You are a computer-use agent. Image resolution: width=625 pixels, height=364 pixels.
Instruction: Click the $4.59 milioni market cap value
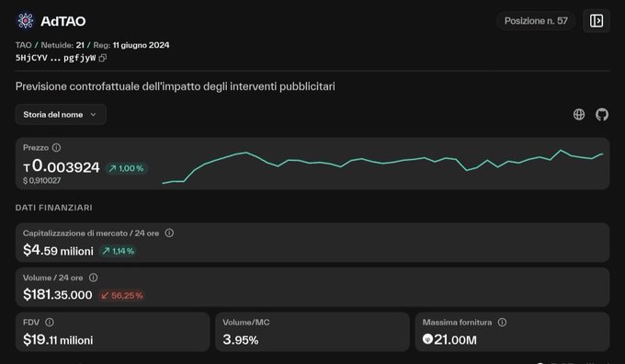click(x=58, y=250)
